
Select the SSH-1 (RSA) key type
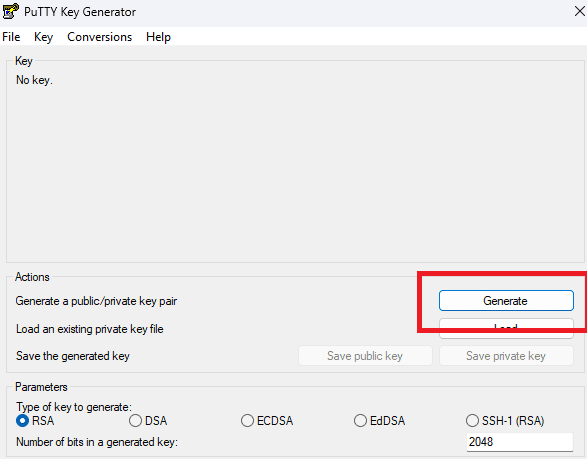click(x=505, y=421)
